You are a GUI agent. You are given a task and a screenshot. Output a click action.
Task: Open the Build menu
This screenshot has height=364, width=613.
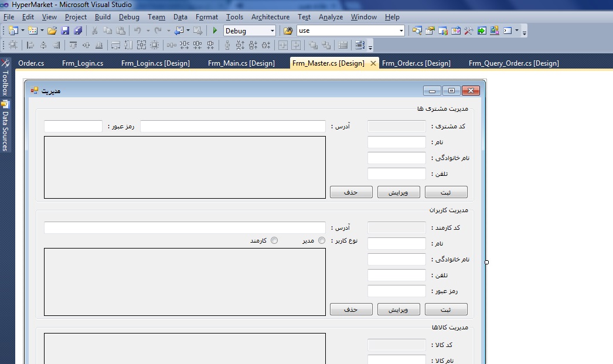(x=103, y=17)
